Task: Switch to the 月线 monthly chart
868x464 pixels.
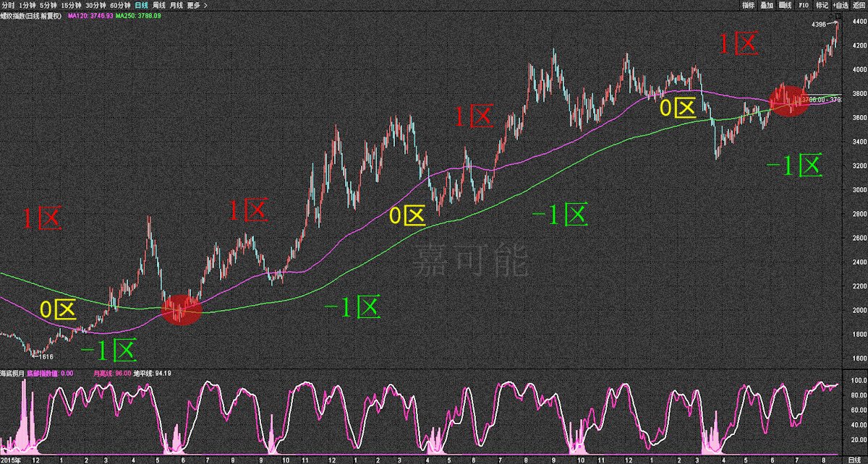Action: (176, 4)
